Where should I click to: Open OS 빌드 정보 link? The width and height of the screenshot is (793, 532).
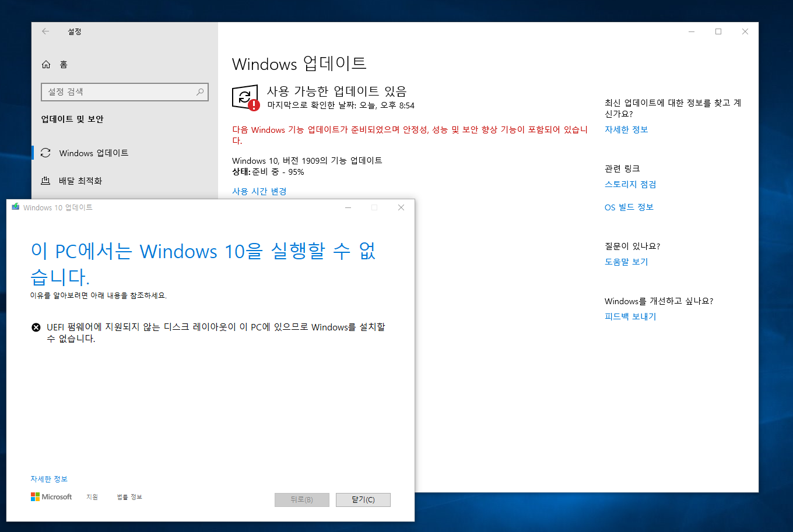pos(629,207)
